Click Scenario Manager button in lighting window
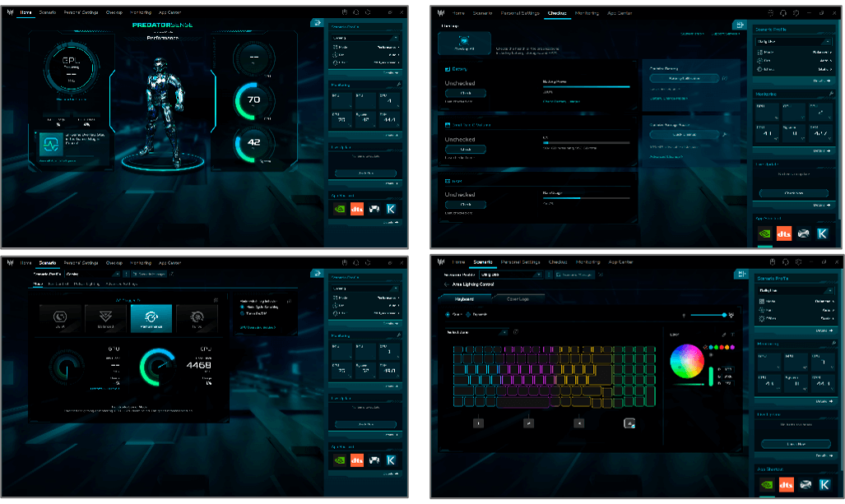The height and width of the screenshot is (504, 845). click(x=576, y=275)
